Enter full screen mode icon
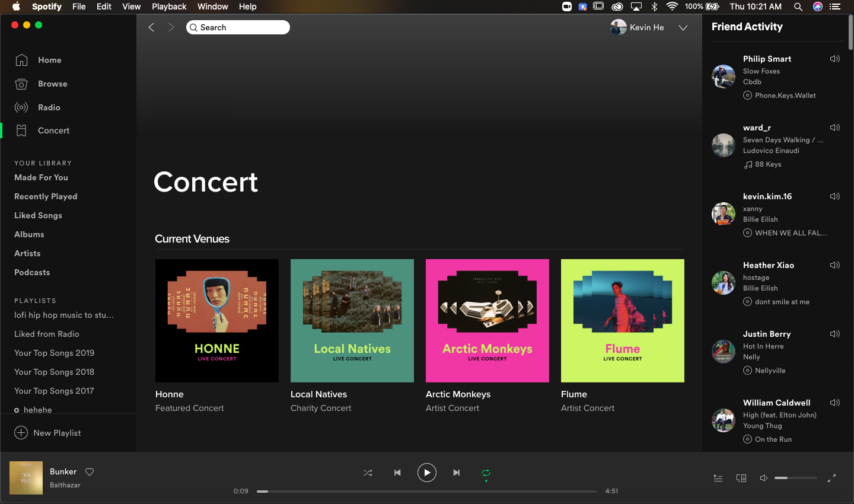The image size is (854, 504). (831, 478)
